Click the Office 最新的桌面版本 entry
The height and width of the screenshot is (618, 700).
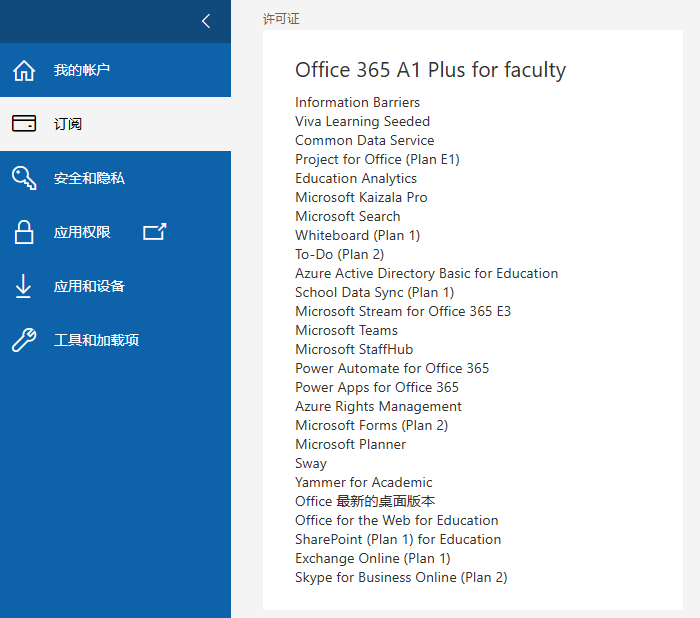coord(365,501)
